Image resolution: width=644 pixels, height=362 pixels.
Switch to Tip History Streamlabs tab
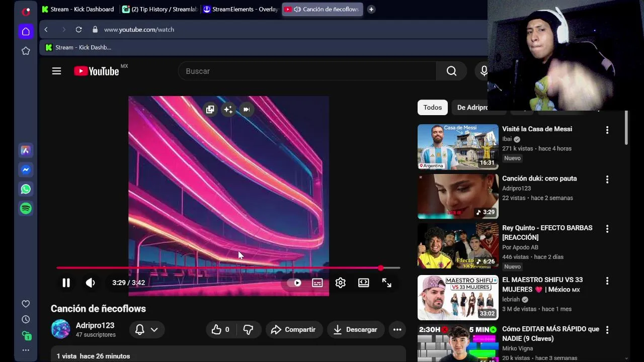point(160,9)
